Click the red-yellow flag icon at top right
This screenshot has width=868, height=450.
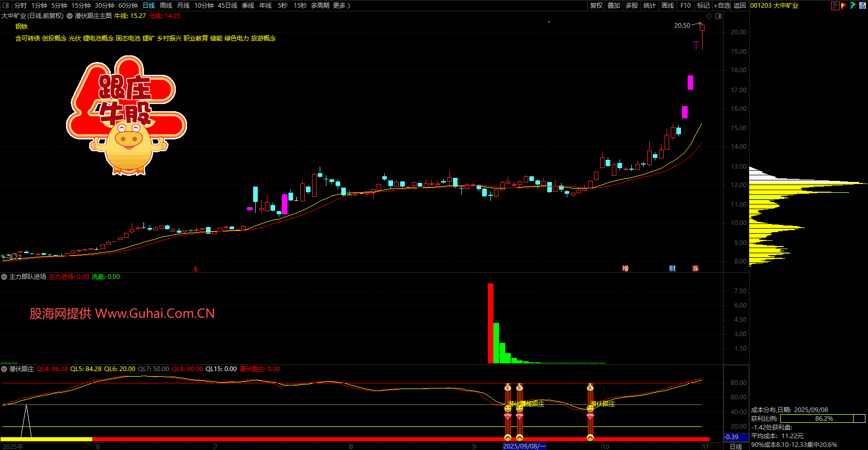pos(844,6)
